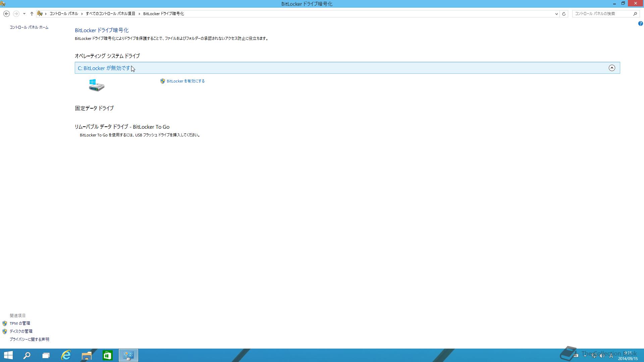The width and height of the screenshot is (644, 362).
Task: Show hidden tray icons arrow
Action: click(585, 356)
